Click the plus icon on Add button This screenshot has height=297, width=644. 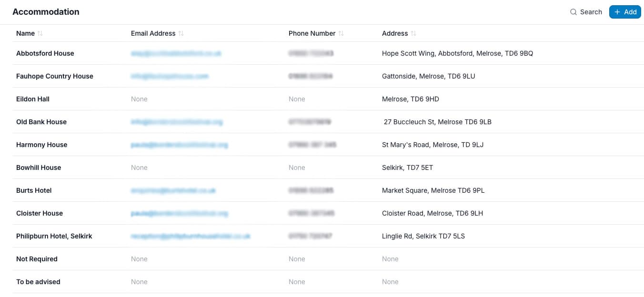click(x=617, y=12)
